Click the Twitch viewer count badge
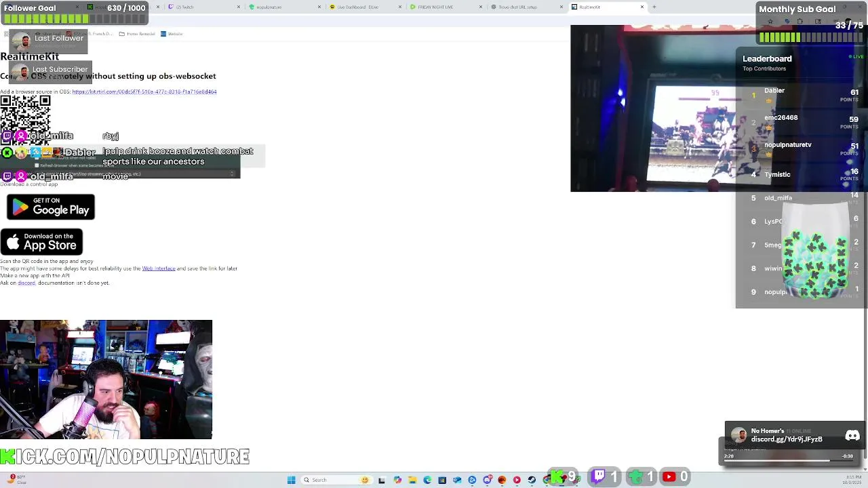This screenshot has height=488, width=868. coord(604,477)
